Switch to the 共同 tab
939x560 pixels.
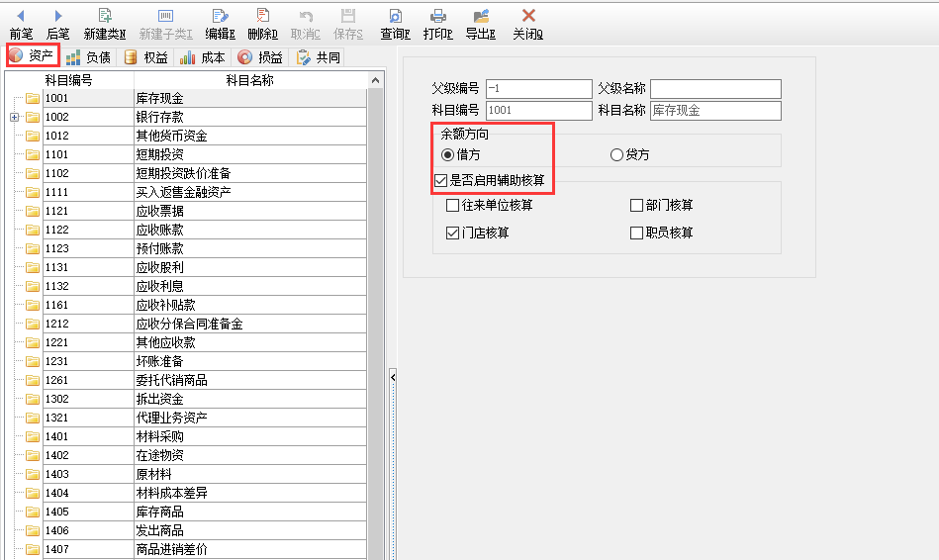(x=318, y=57)
